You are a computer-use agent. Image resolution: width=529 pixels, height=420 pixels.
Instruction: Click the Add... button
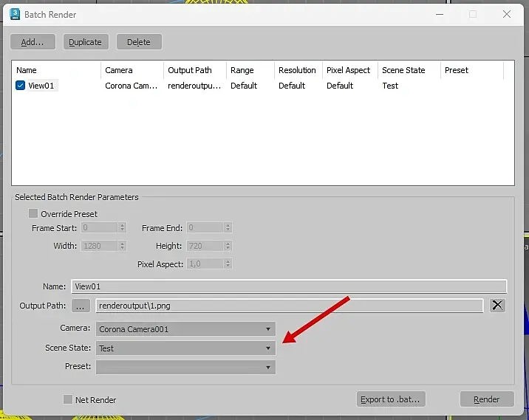[33, 42]
